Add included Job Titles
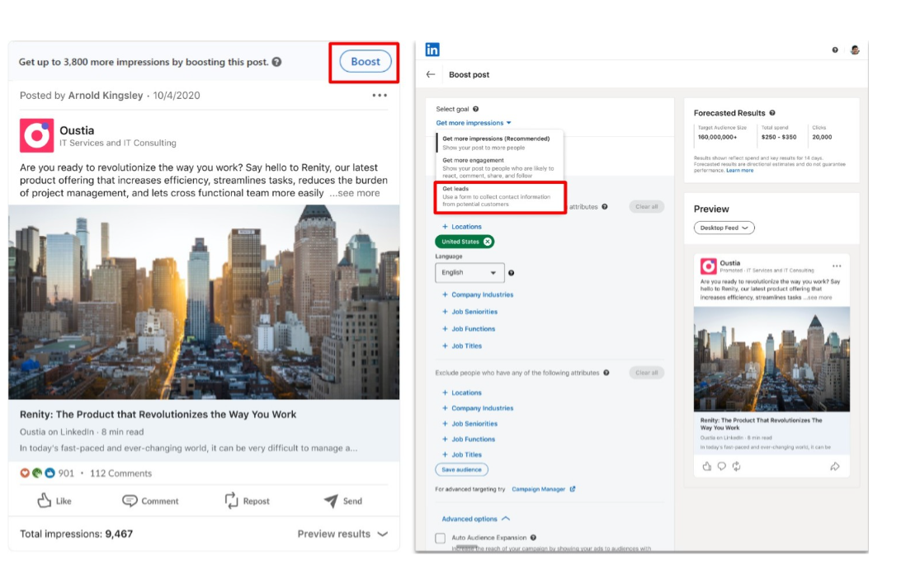Image resolution: width=901 pixels, height=588 pixels. (x=462, y=346)
